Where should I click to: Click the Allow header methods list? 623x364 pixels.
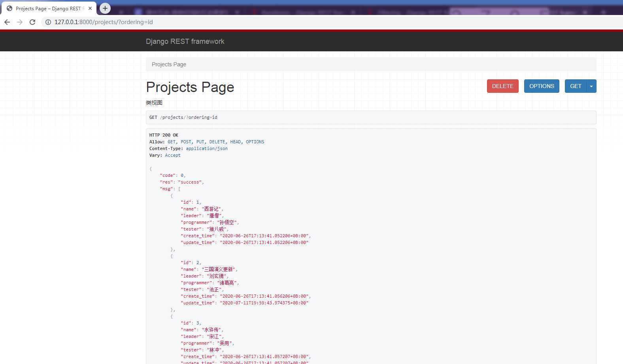216,142
